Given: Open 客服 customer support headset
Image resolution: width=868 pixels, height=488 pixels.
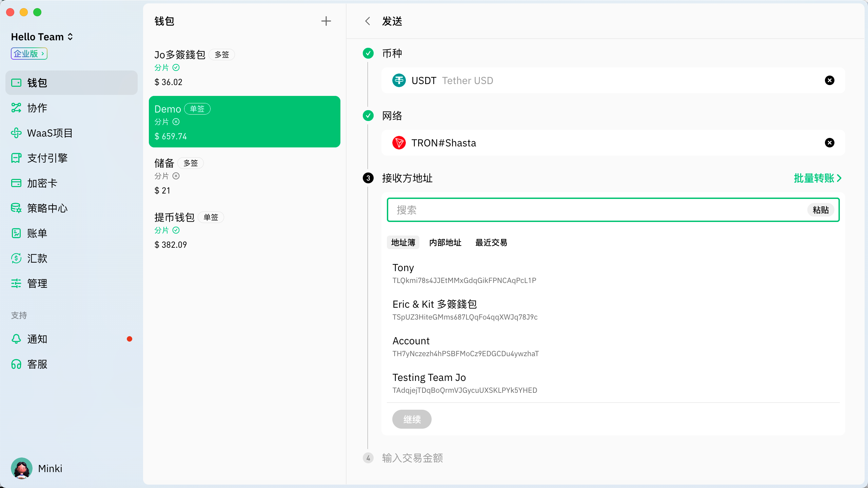Looking at the screenshot, I should pyautogui.click(x=16, y=364).
